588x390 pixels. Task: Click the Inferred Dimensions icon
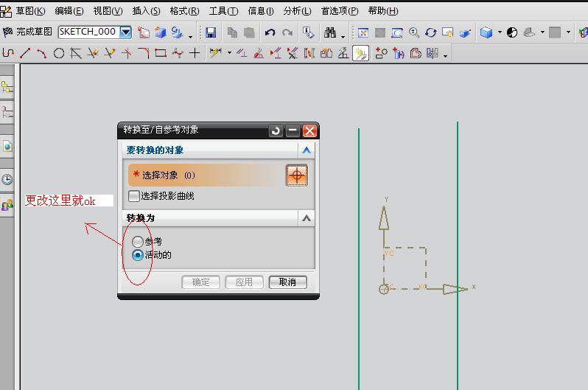point(216,53)
